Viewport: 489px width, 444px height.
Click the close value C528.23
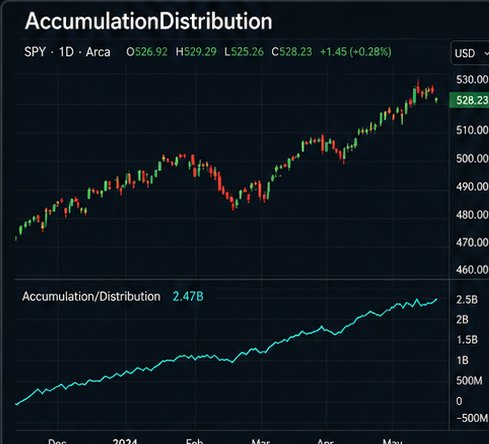pyautogui.click(x=292, y=52)
